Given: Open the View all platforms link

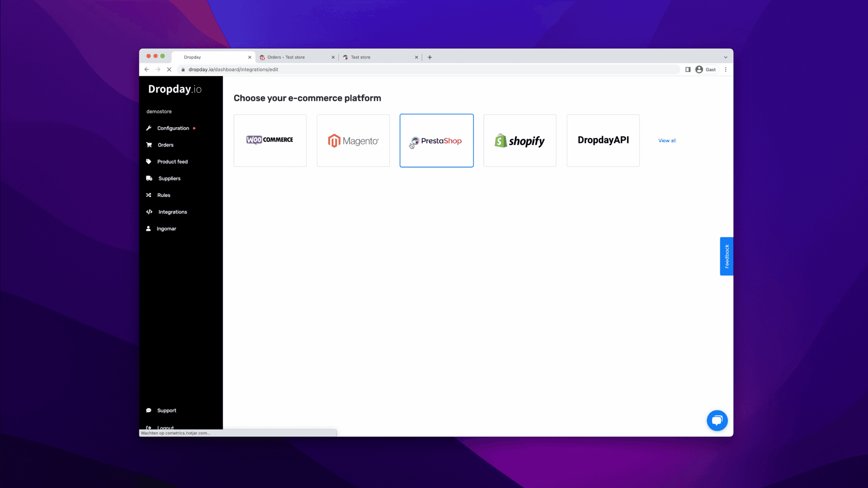Looking at the screenshot, I should pyautogui.click(x=667, y=141).
